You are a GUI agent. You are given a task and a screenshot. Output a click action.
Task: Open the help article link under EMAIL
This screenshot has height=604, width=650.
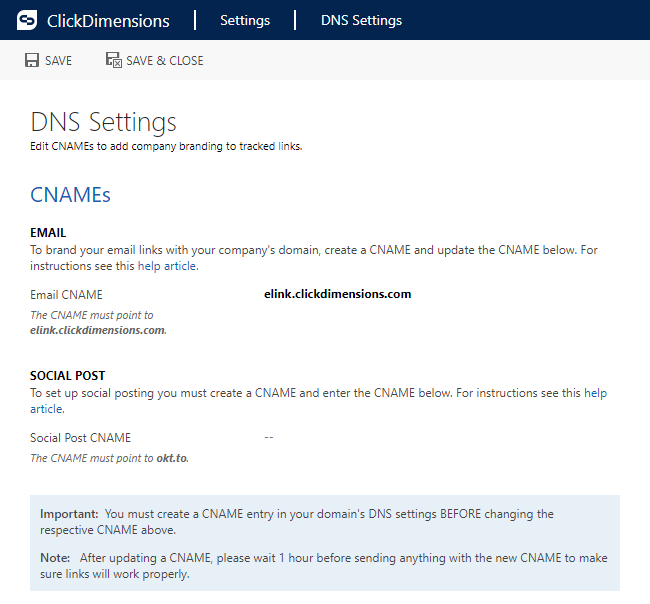[168, 266]
